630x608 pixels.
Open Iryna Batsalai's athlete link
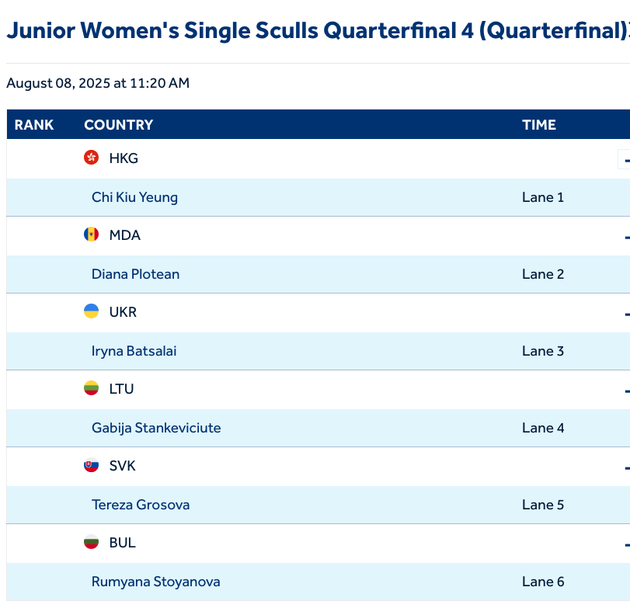[x=134, y=351]
